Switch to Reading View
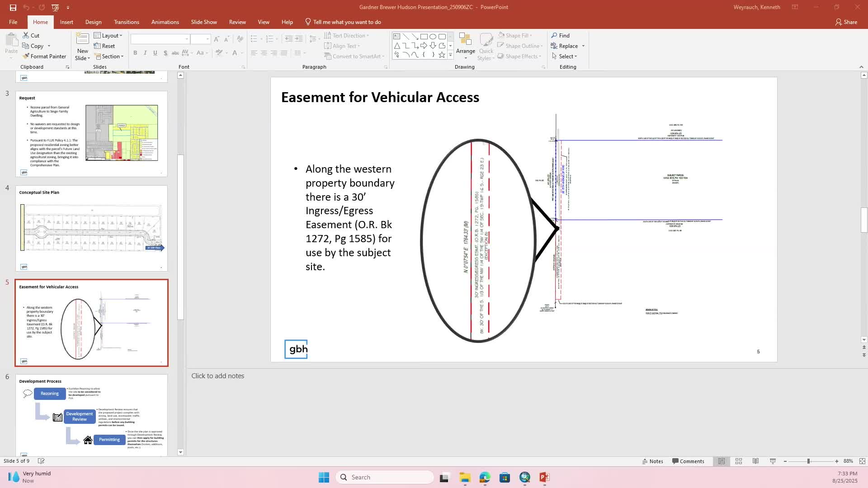This screenshot has width=868, height=488. click(755, 461)
